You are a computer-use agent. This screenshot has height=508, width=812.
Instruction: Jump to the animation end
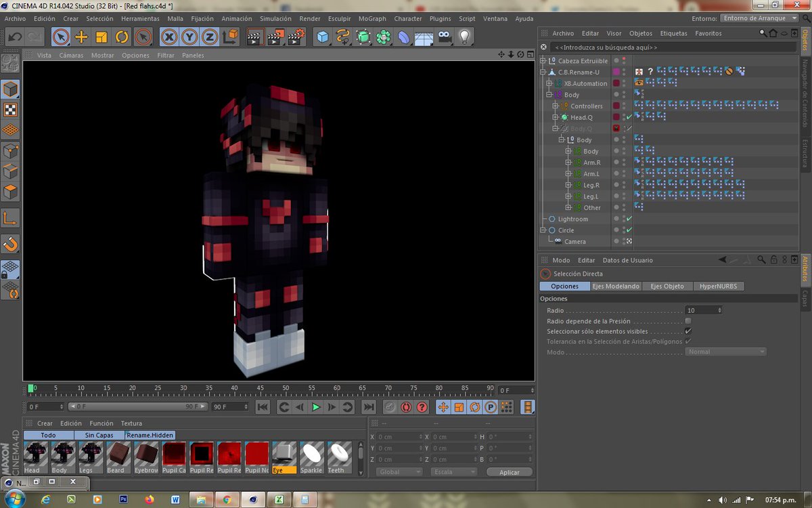pyautogui.click(x=368, y=407)
